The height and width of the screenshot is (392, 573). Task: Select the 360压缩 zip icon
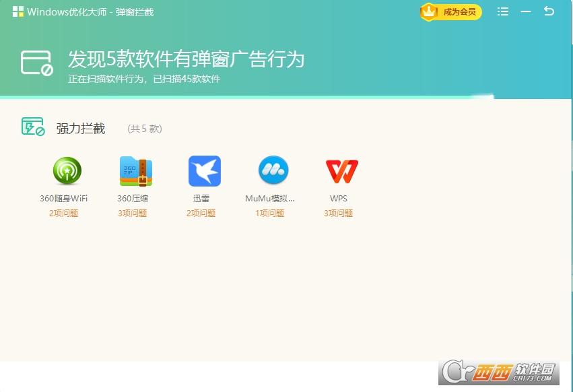(136, 171)
